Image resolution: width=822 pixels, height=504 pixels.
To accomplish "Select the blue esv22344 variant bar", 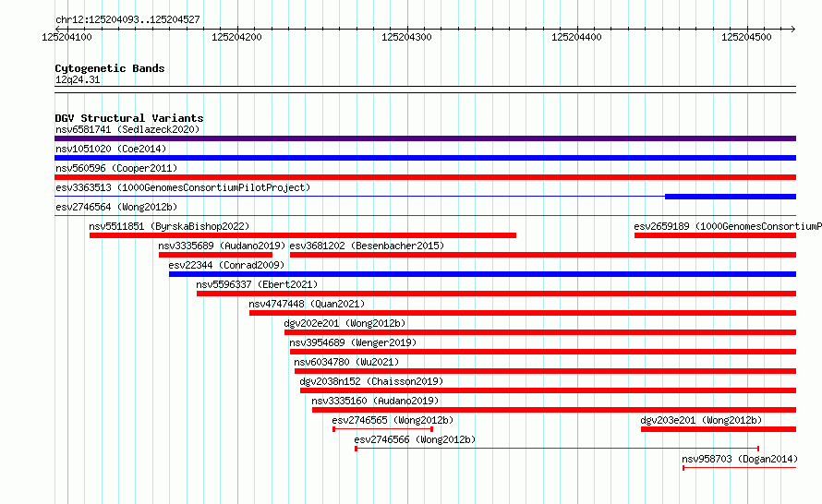I will (x=482, y=274).
